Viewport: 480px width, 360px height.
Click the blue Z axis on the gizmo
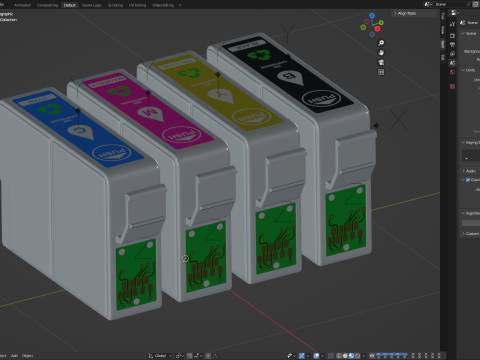point(372,16)
